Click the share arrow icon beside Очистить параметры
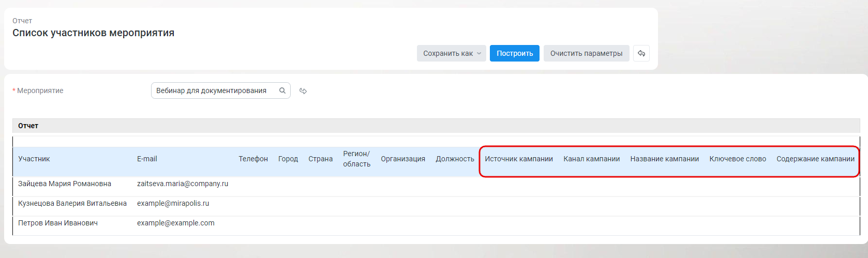 [x=641, y=53]
